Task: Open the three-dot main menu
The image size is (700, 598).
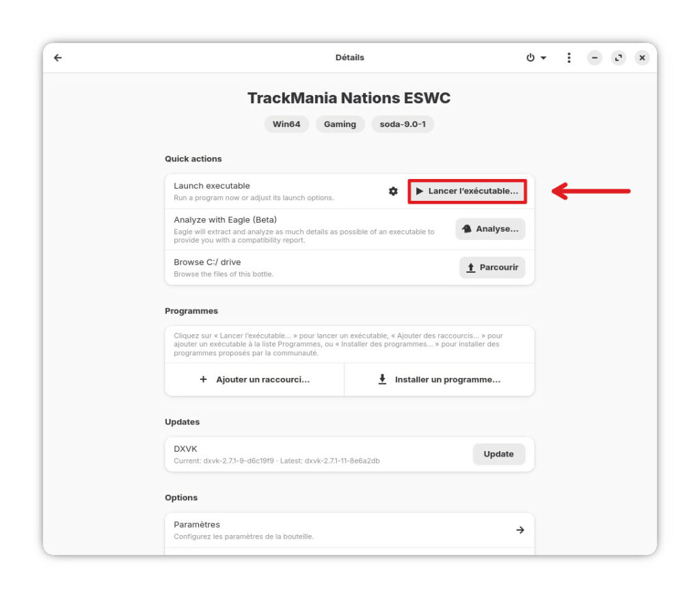Action: coord(569,58)
